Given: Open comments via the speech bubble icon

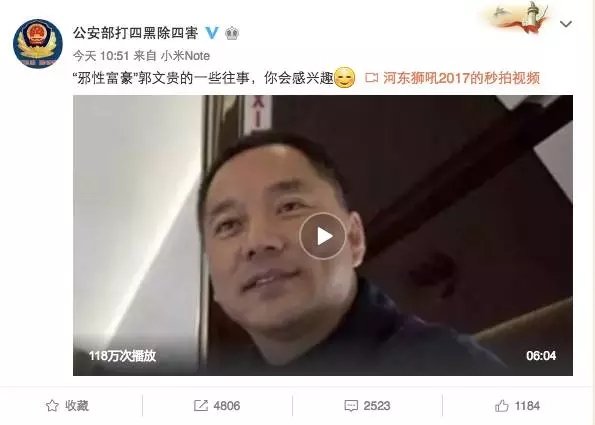Looking at the screenshot, I should (x=351, y=406).
